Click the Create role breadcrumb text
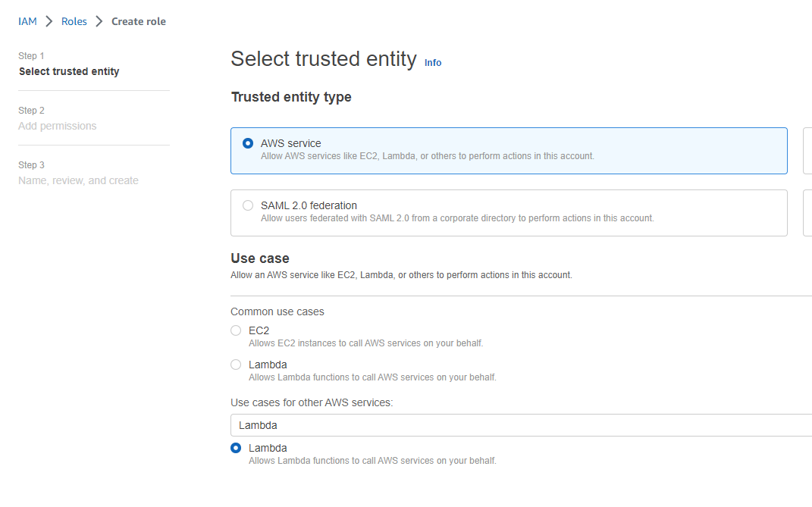812x507 pixels. (139, 21)
